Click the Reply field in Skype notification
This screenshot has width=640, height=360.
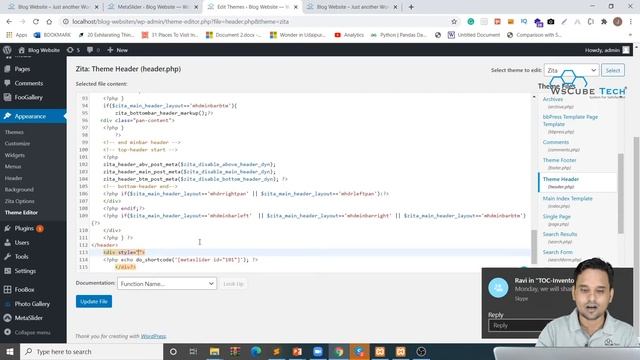518,325
